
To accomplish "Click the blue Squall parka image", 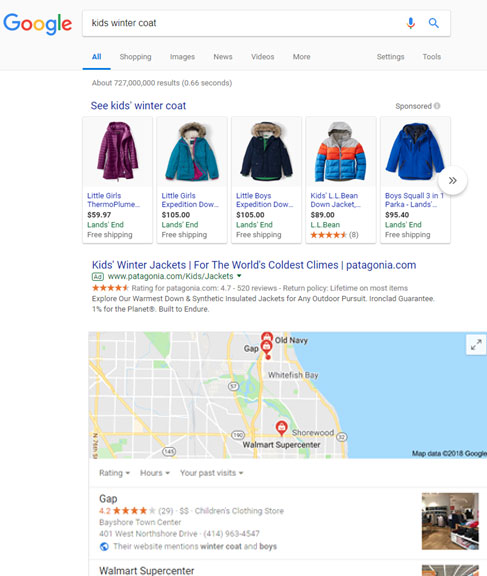I will click(x=415, y=151).
